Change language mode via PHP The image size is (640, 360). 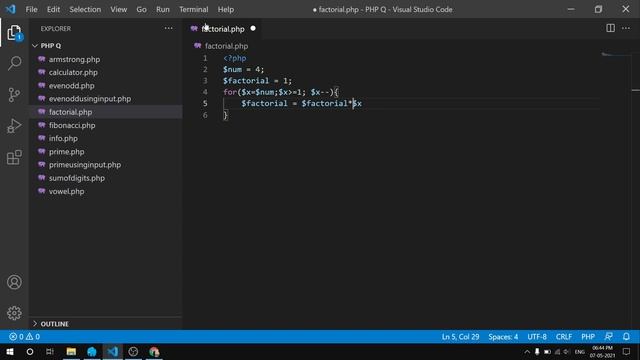point(588,337)
